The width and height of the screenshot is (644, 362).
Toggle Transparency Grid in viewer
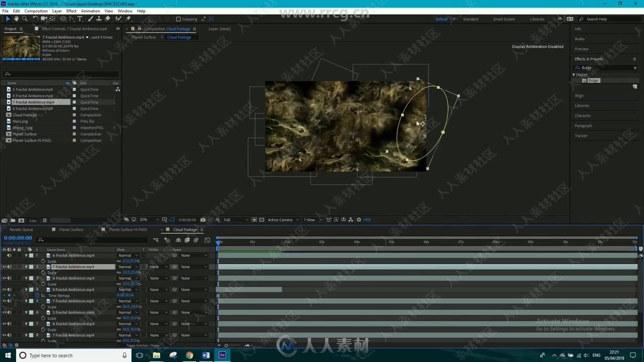(x=262, y=220)
